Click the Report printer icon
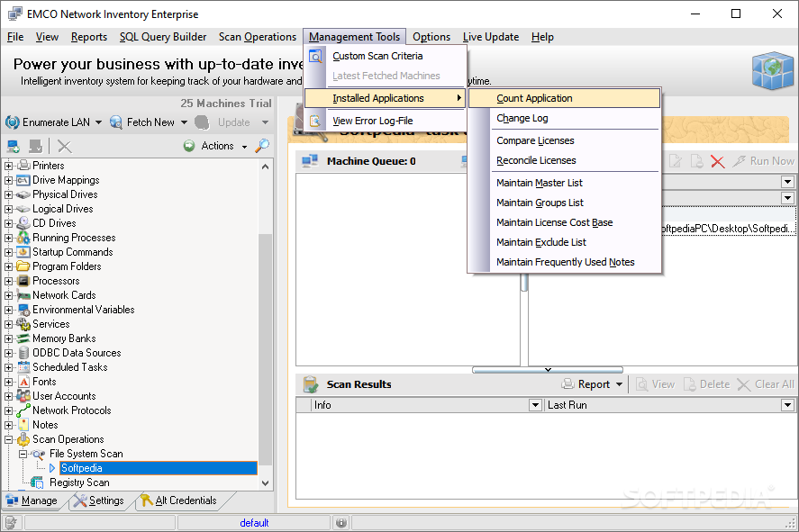Screen dimensions: 799x532 click(567, 384)
